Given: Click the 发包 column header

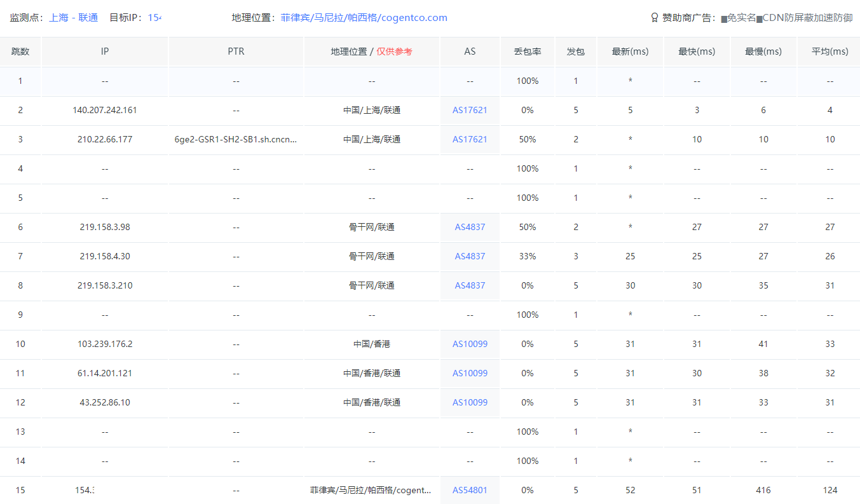Looking at the screenshot, I should 576,51.
